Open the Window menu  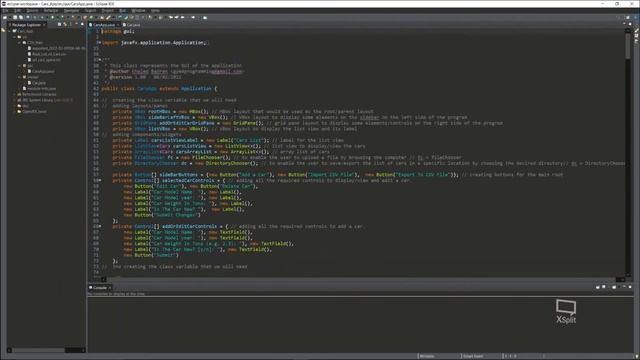click(138, 11)
